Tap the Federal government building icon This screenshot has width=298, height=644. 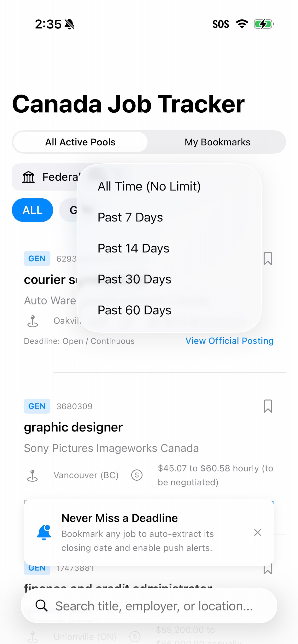pyautogui.click(x=29, y=177)
